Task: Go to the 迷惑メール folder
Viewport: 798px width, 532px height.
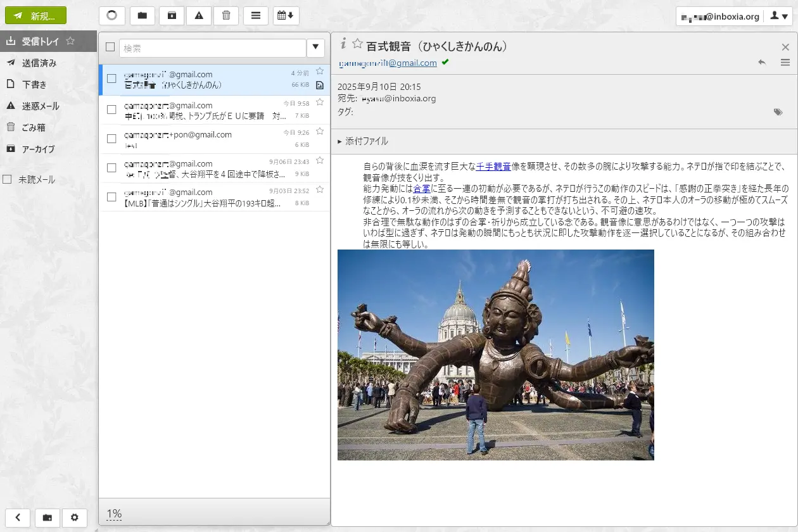Action: [40, 106]
